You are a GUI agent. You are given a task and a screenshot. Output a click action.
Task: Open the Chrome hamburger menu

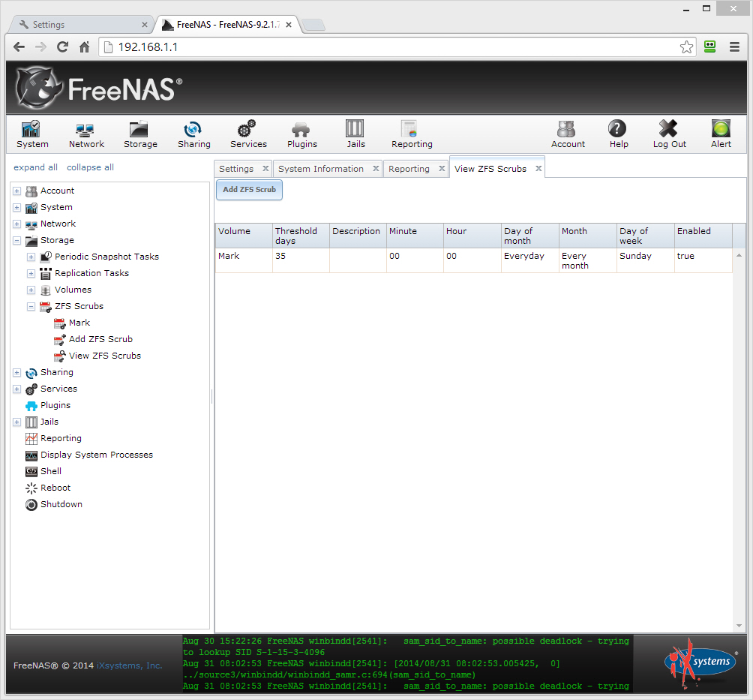[x=734, y=47]
